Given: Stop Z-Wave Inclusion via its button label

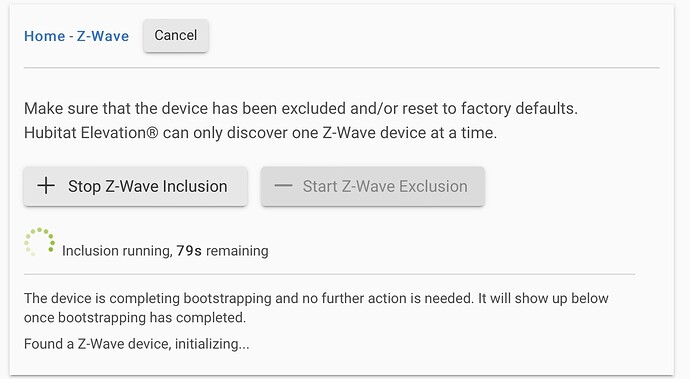Looking at the screenshot, I should tap(148, 186).
